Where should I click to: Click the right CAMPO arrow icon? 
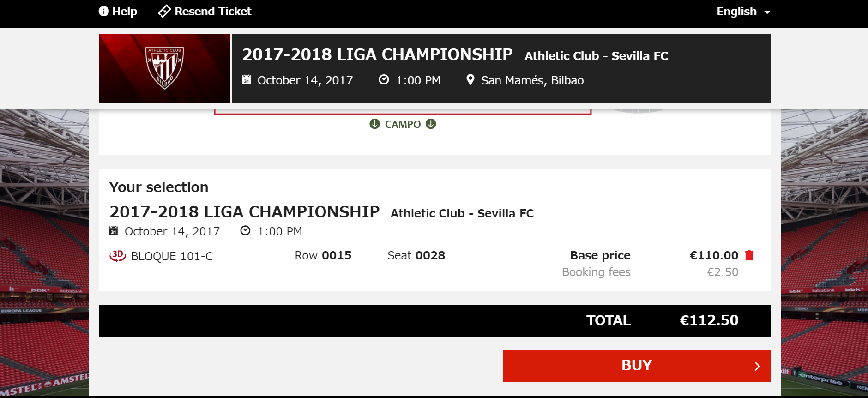click(x=431, y=124)
